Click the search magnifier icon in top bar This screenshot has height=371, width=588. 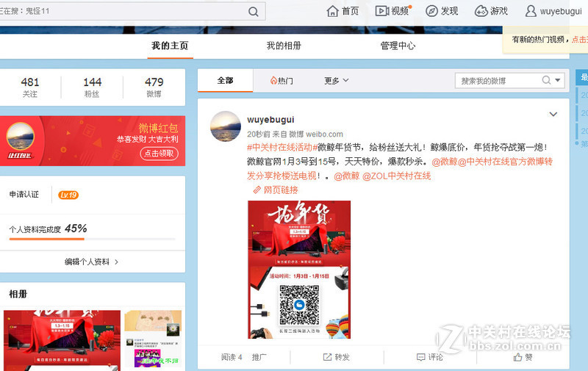click(x=253, y=12)
